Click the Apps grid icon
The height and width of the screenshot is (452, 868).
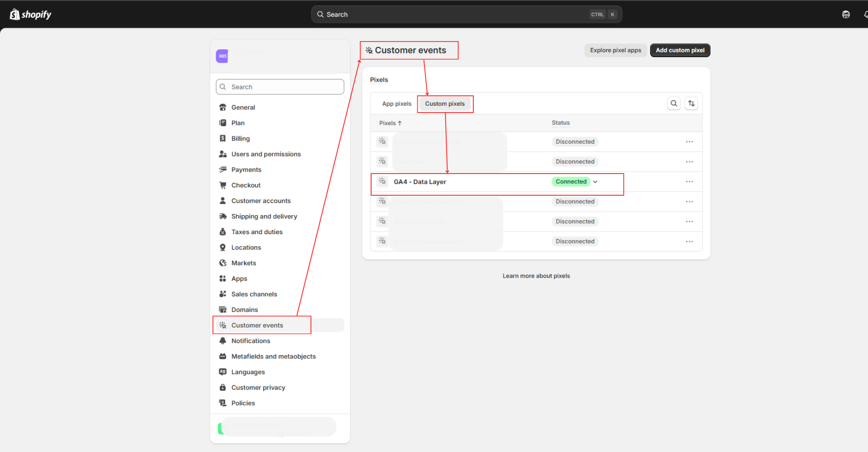pyautogui.click(x=223, y=279)
